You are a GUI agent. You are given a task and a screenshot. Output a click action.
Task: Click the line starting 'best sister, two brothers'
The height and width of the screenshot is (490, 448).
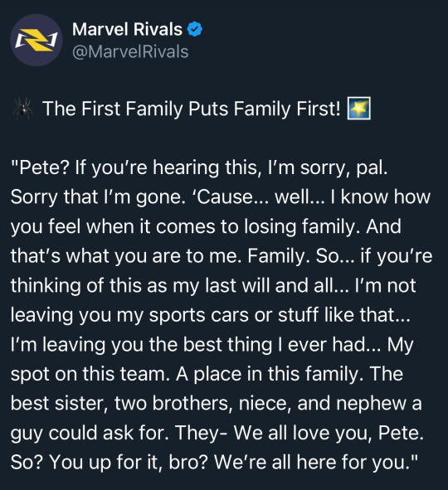pos(217,404)
